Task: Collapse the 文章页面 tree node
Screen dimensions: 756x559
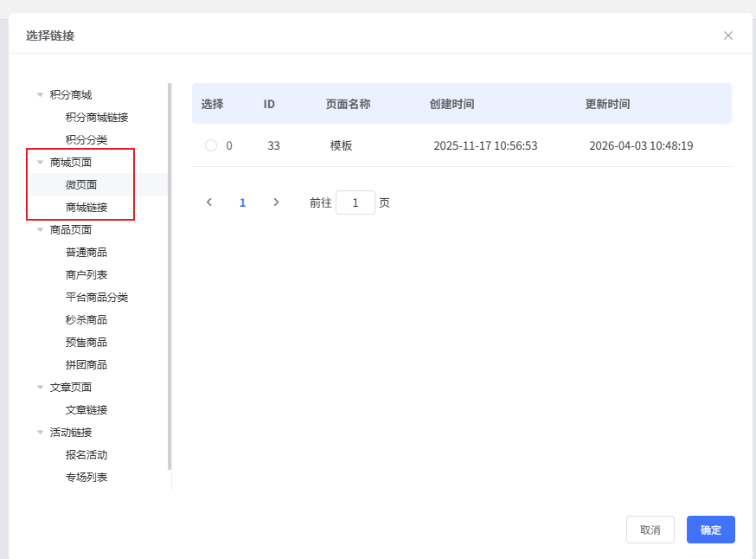Action: 40,388
